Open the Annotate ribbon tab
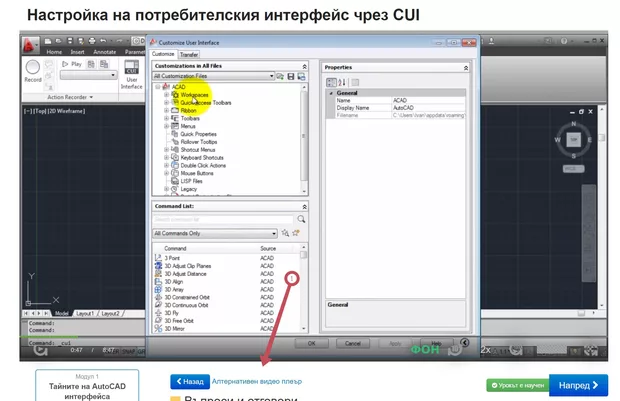Viewport: 620px width, 401px height. 105,52
